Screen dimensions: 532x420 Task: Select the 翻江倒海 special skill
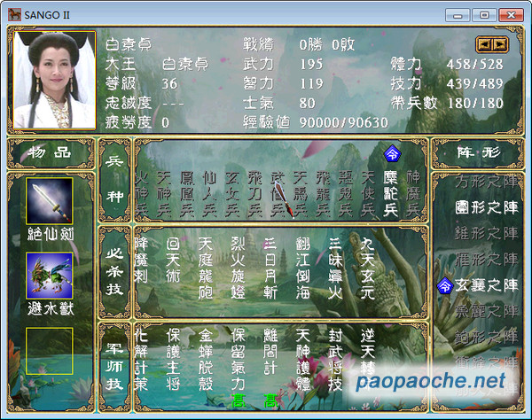(x=302, y=268)
